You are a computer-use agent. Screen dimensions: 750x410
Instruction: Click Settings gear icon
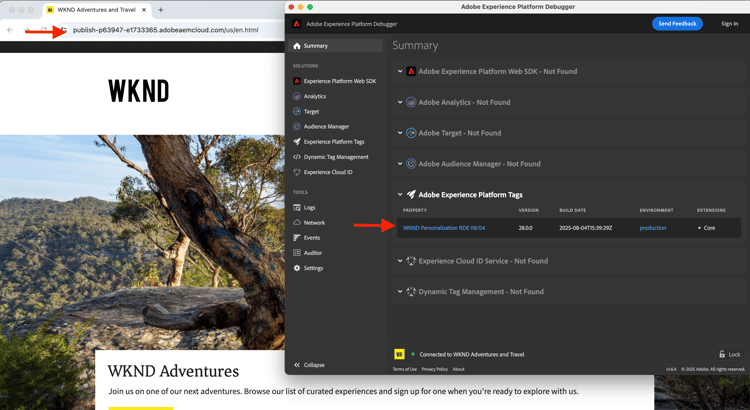point(297,268)
